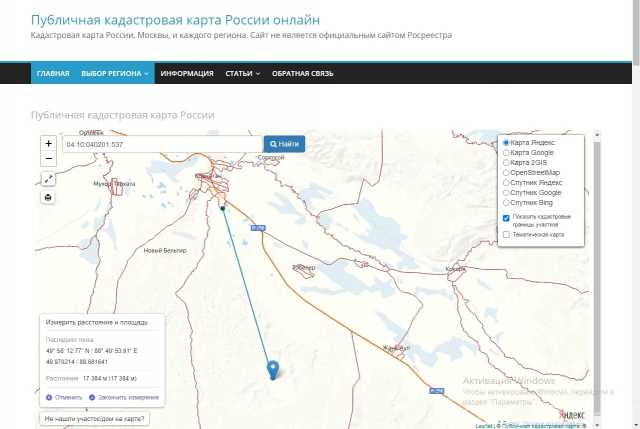Image resolution: width=640 pixels, height=429 pixels.
Task: Open the ОБРАТНАЯ СВЯЗЬ menu item
Action: [302, 73]
